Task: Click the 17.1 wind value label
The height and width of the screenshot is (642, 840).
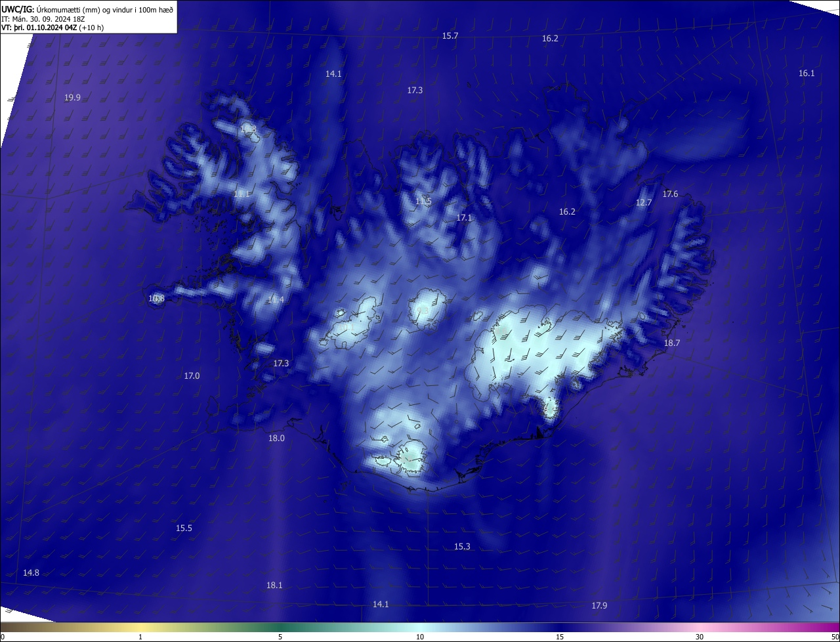Action: tap(464, 217)
